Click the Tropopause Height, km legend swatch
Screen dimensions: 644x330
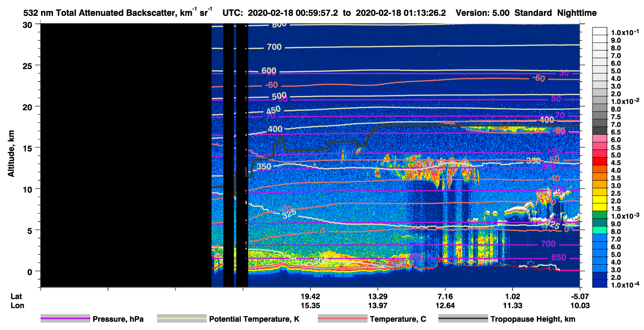click(x=463, y=319)
